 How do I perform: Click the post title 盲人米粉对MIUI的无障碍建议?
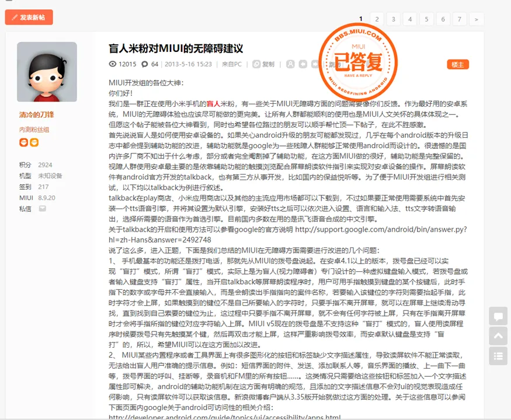click(x=176, y=48)
